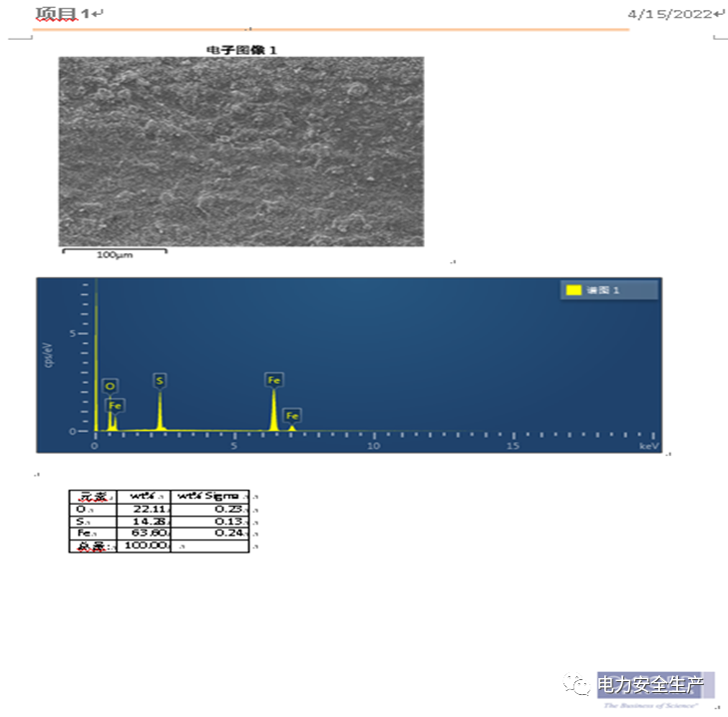Click the cps/eV y-axis label
Image resolution: width=728 pixels, height=717 pixels.
click(x=48, y=355)
